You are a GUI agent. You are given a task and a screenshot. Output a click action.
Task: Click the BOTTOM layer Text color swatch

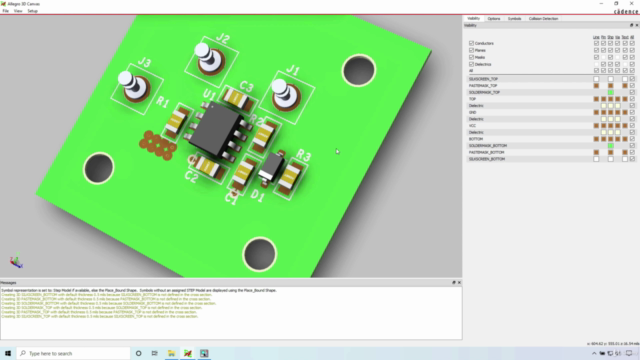625,139
